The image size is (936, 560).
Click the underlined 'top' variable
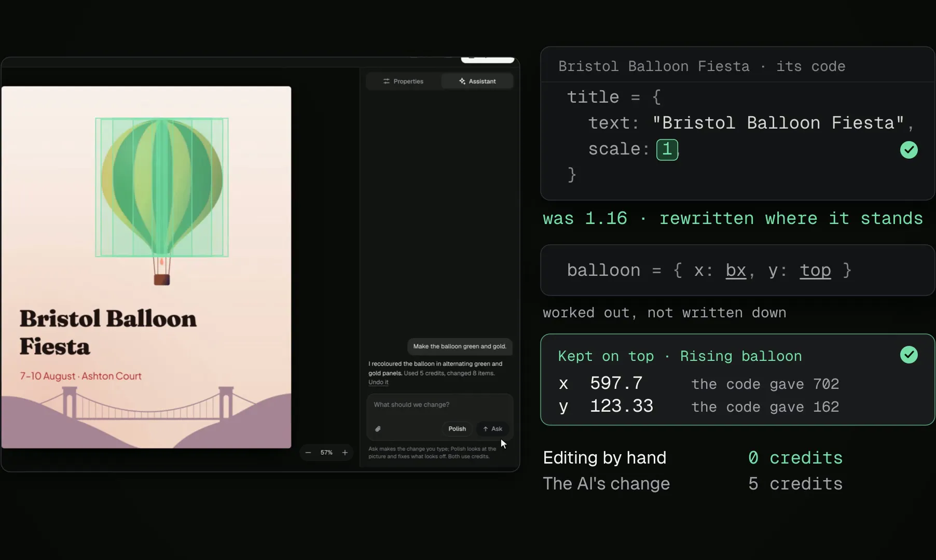click(x=815, y=271)
